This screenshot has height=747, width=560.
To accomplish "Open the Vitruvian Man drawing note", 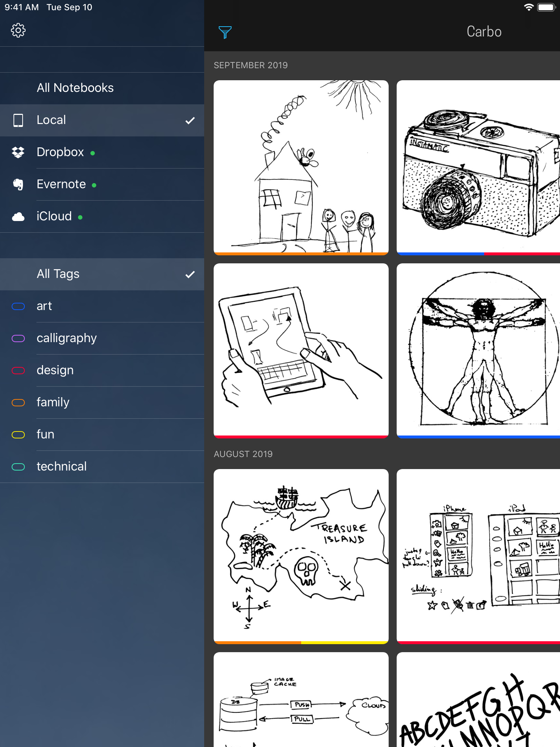I will (478, 351).
